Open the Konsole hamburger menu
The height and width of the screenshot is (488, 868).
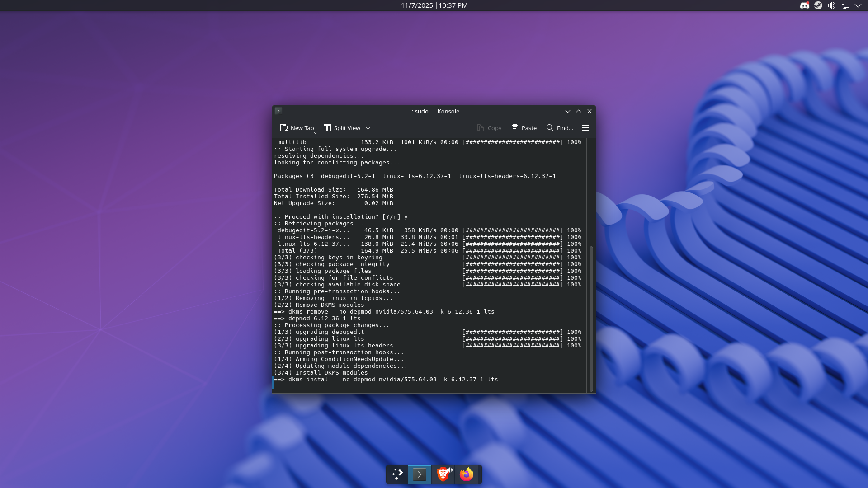(585, 128)
